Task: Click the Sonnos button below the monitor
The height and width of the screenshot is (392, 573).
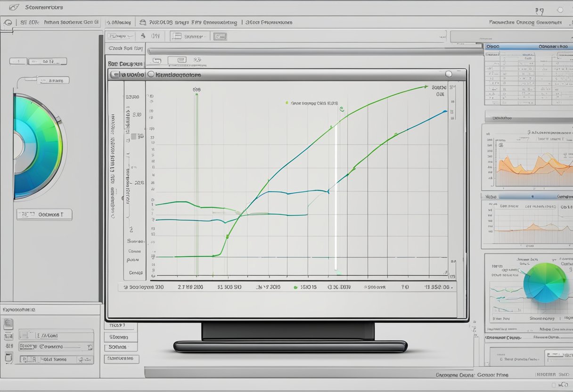Action: 120,347
